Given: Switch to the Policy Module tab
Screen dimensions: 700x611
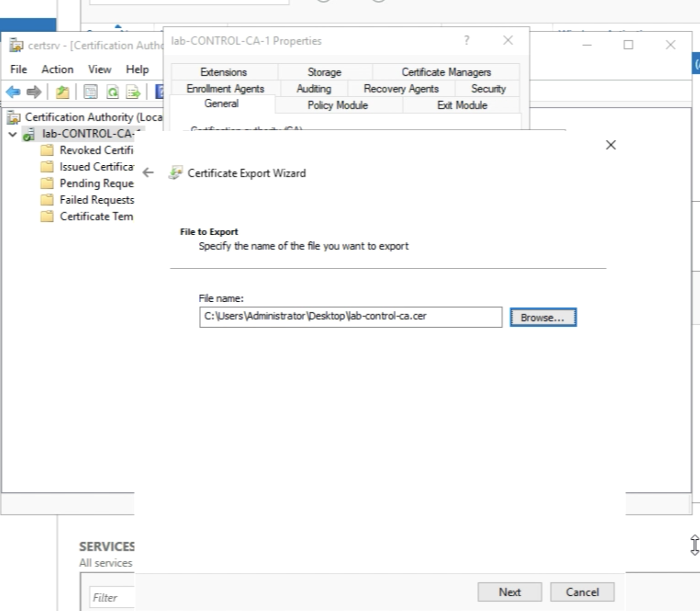Looking at the screenshot, I should click(x=337, y=105).
